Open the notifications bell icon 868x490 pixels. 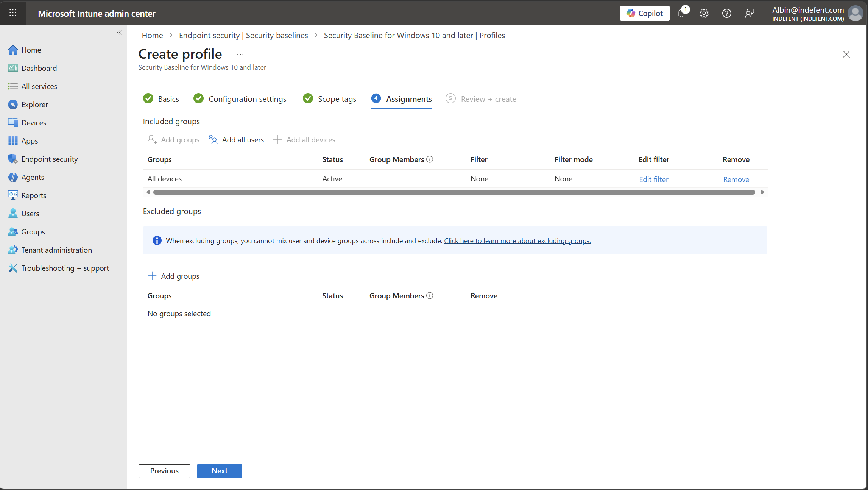tap(681, 13)
